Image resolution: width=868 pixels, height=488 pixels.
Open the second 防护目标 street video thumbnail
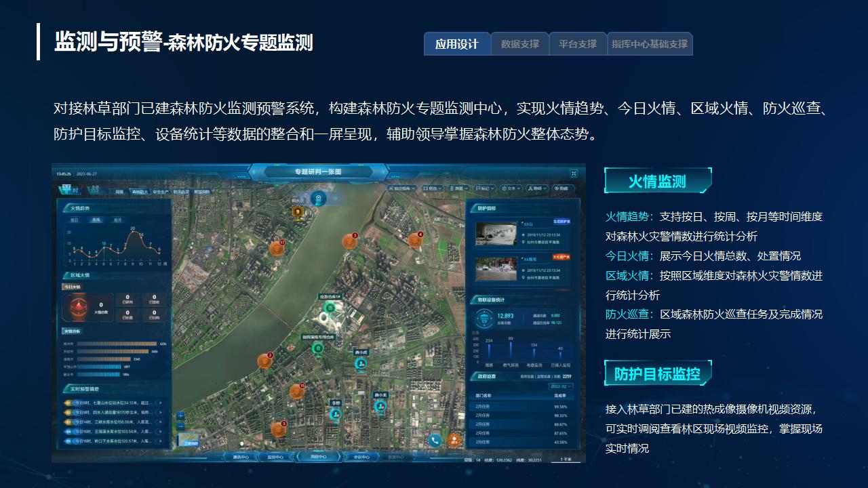click(496, 268)
